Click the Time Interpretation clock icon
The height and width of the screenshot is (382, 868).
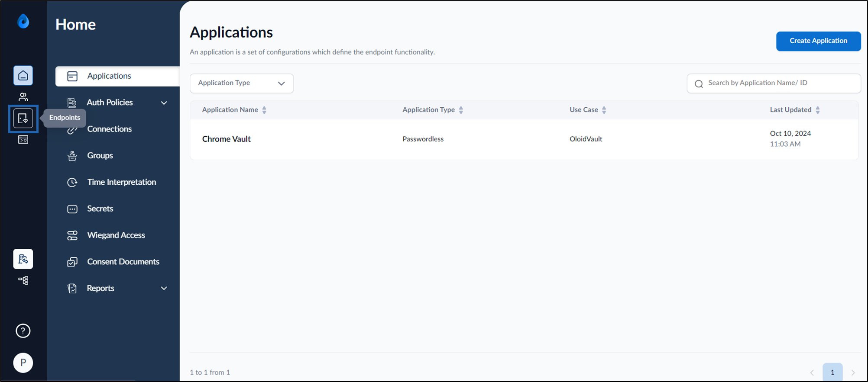pos(72,182)
